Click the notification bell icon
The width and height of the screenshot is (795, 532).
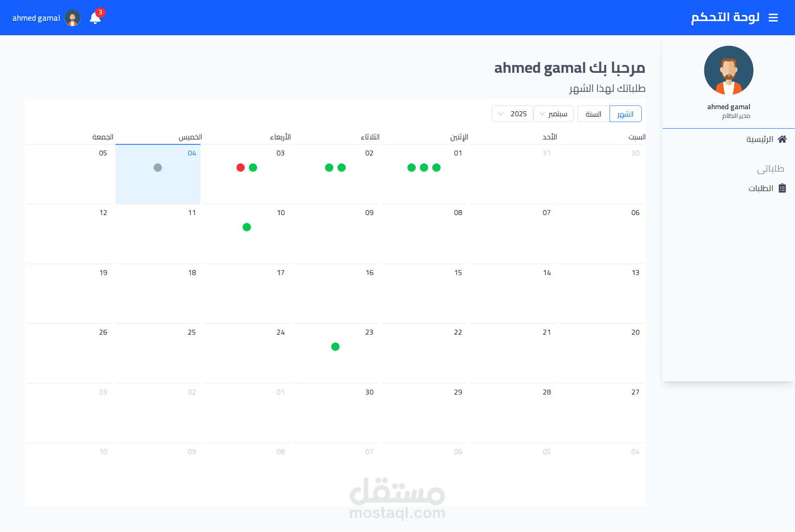click(95, 18)
